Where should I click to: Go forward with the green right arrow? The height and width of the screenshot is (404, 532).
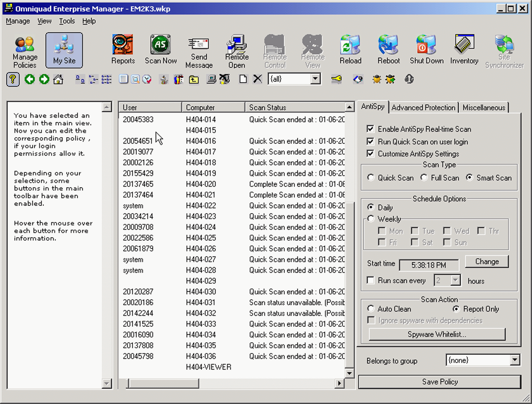pos(44,79)
